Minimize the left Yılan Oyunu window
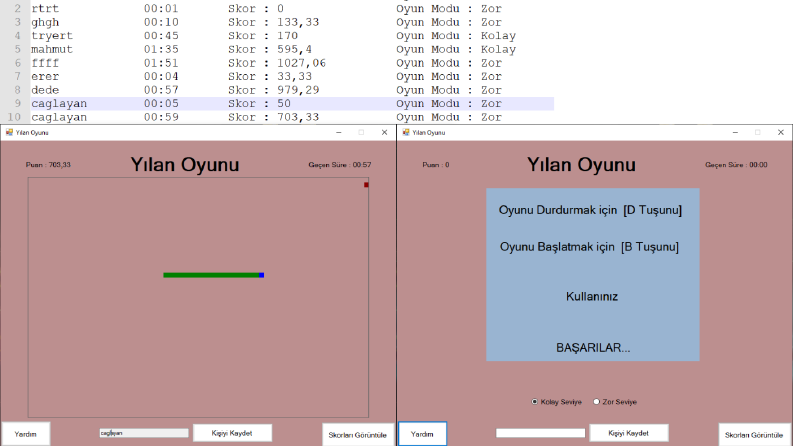This screenshot has height=446, width=793. (339, 132)
